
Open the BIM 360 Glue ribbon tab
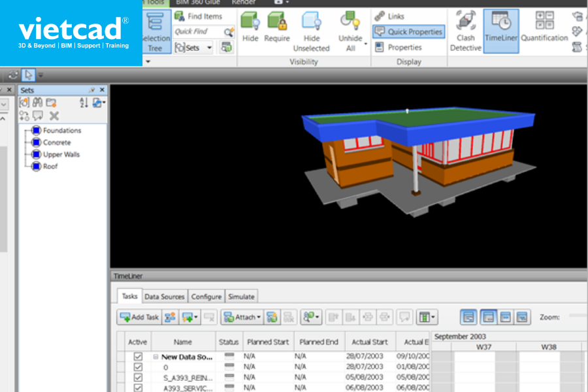tap(197, 3)
